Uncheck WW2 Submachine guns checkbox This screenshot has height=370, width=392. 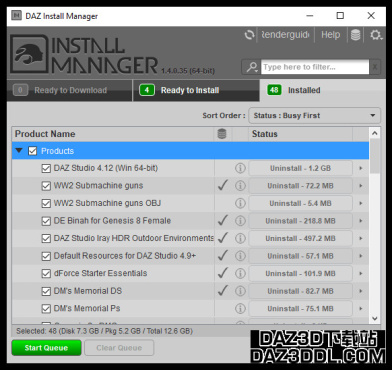coord(46,186)
